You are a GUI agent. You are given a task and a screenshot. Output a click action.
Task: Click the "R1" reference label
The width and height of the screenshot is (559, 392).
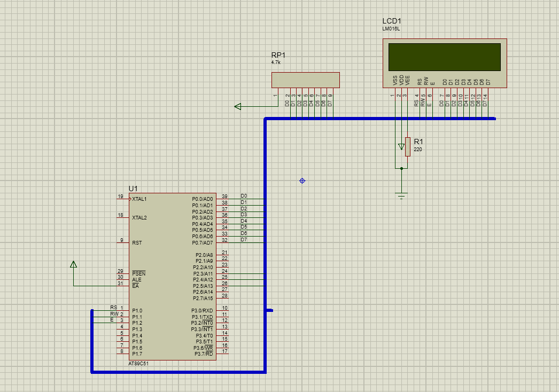(418, 142)
